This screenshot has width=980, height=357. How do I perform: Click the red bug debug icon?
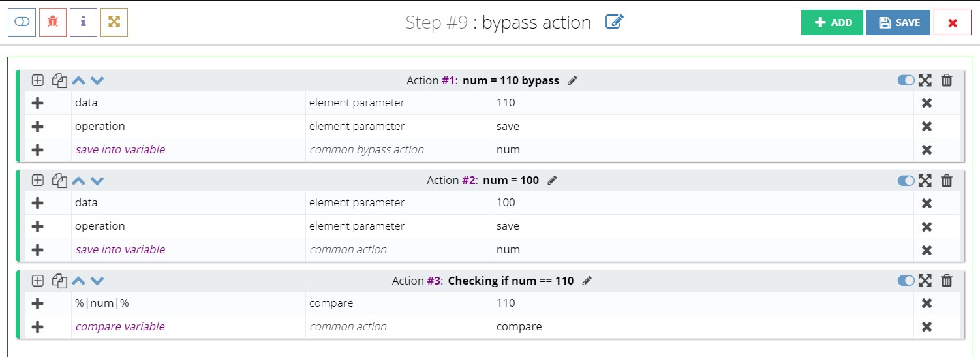pyautogui.click(x=53, y=22)
